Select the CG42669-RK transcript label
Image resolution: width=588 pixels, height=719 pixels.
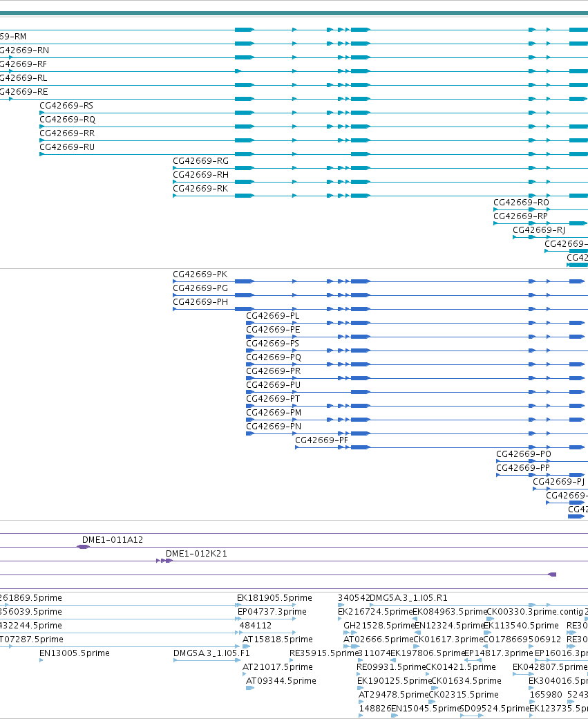[x=200, y=188]
